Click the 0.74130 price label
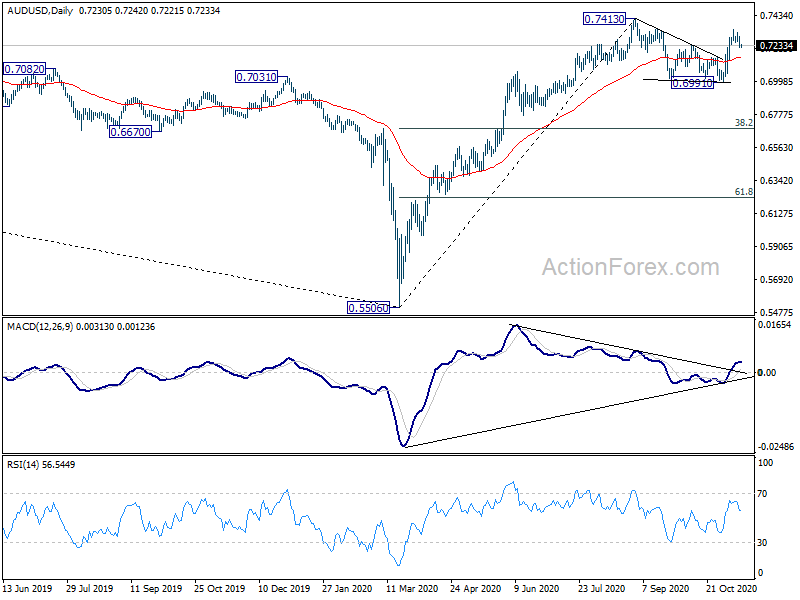The height and width of the screenshot is (600, 800). point(604,19)
